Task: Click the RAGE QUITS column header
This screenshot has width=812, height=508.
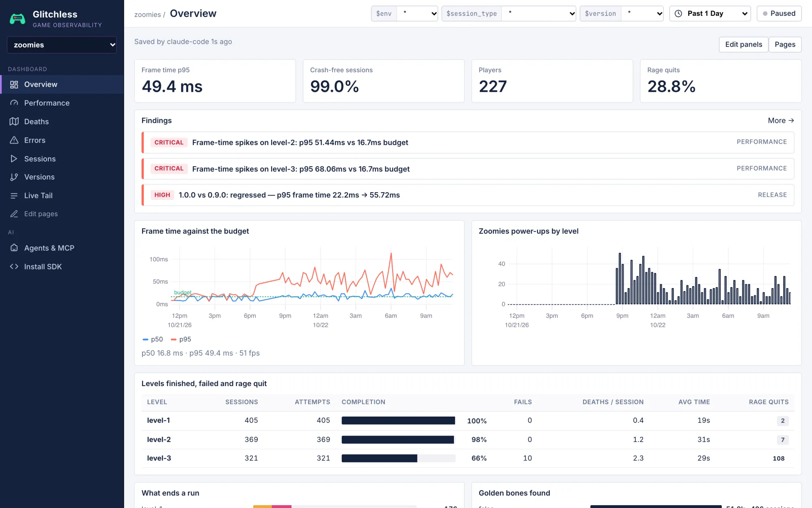Action: 769,402
